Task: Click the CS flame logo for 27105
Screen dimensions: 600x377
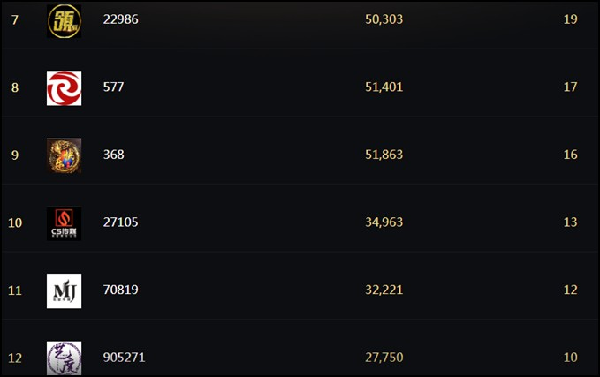Action: tap(64, 224)
